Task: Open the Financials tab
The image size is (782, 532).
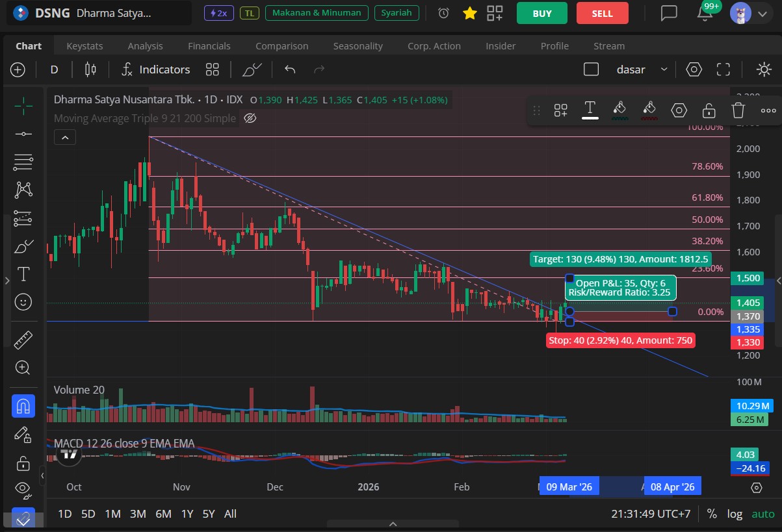Action: (x=209, y=46)
